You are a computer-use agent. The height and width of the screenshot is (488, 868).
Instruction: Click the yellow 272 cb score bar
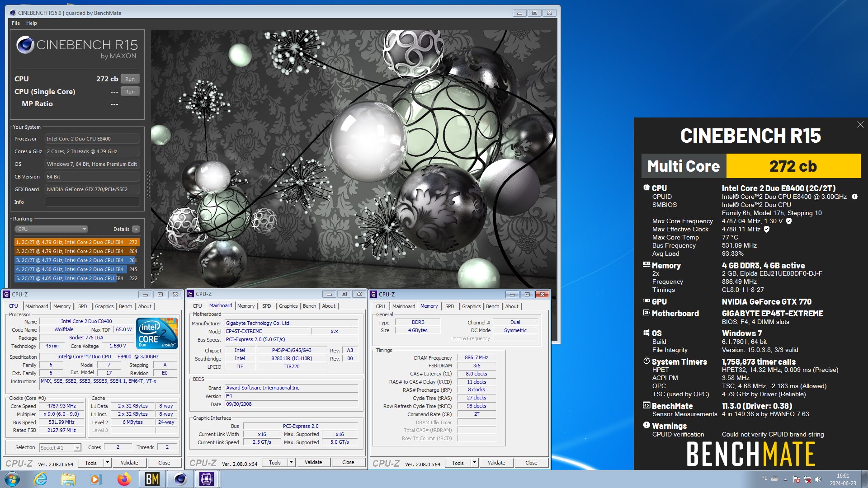click(x=793, y=166)
